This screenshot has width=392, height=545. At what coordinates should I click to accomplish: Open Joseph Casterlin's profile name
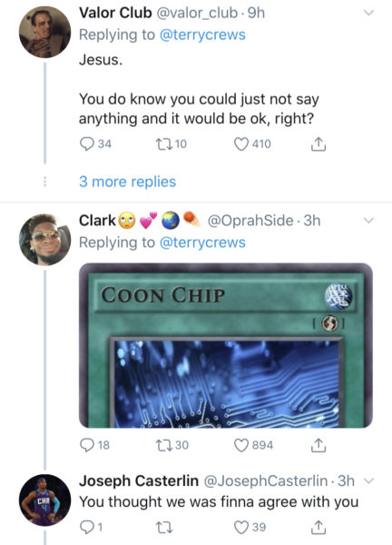click(x=139, y=481)
